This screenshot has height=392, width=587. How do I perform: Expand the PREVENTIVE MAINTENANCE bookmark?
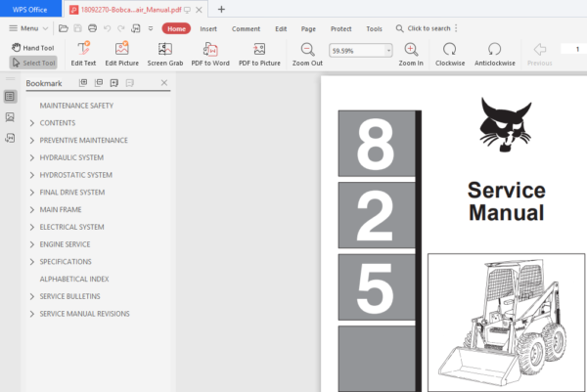click(x=32, y=140)
